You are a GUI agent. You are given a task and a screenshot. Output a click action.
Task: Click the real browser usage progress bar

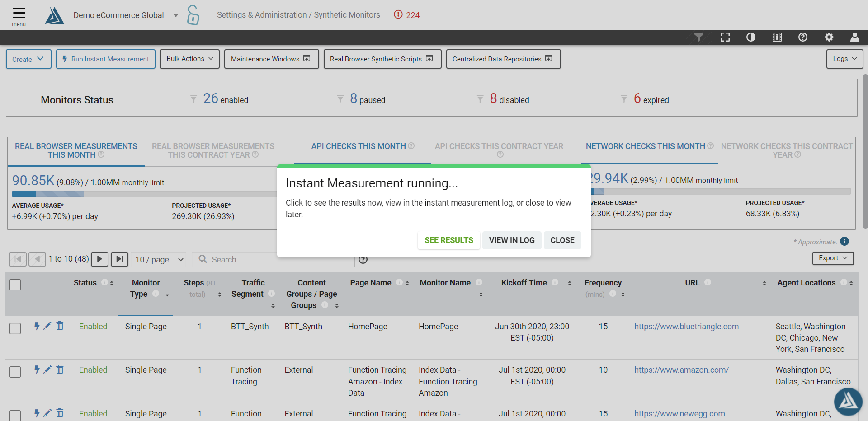[x=144, y=194]
